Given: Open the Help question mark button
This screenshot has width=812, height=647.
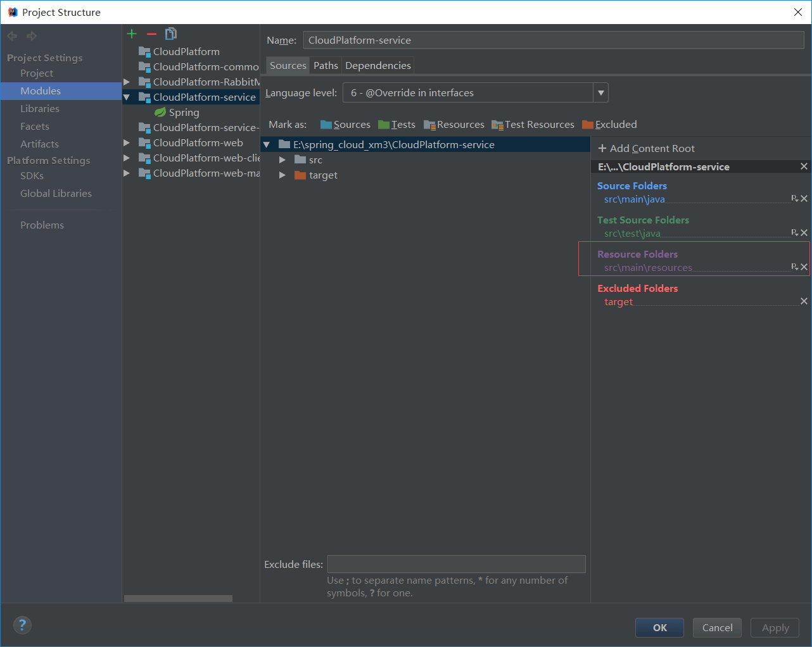Looking at the screenshot, I should pyautogui.click(x=22, y=625).
